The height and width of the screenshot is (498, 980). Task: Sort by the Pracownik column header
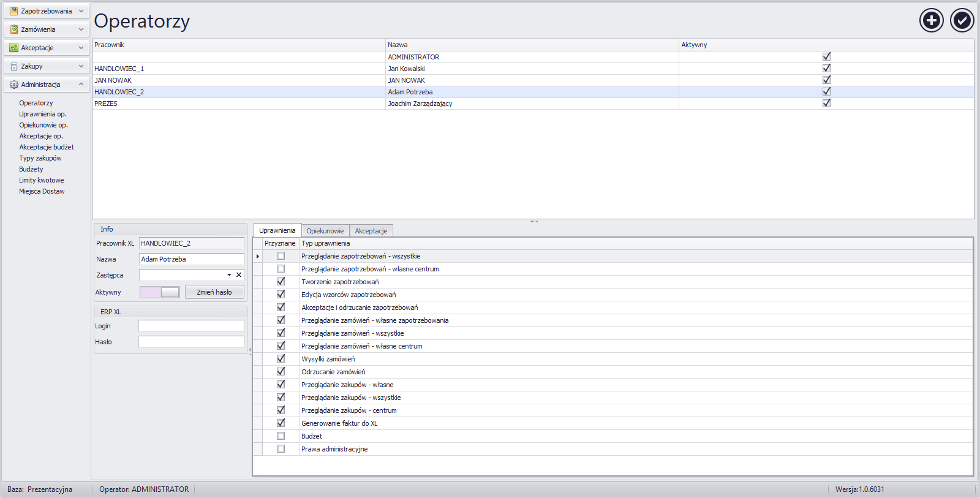tap(239, 45)
